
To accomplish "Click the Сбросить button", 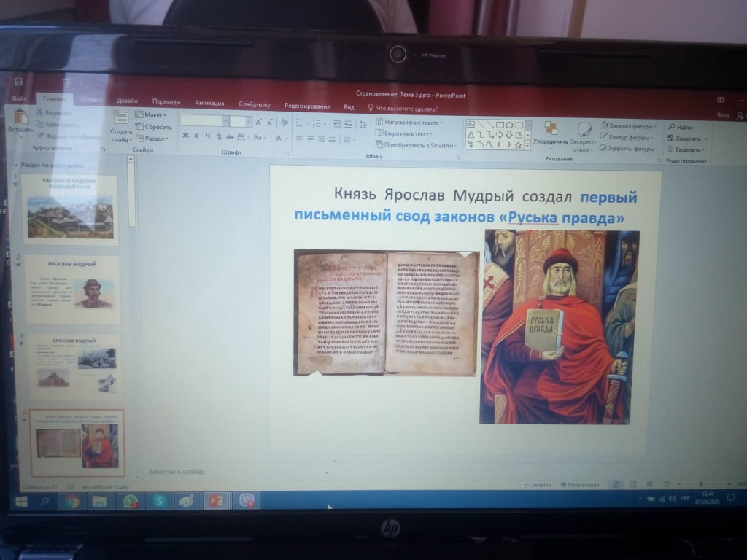I will [x=154, y=127].
